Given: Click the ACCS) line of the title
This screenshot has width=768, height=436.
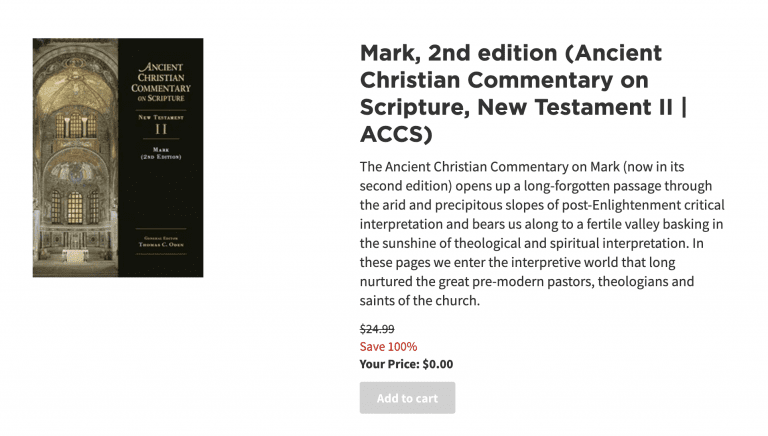Looking at the screenshot, I should 396,134.
